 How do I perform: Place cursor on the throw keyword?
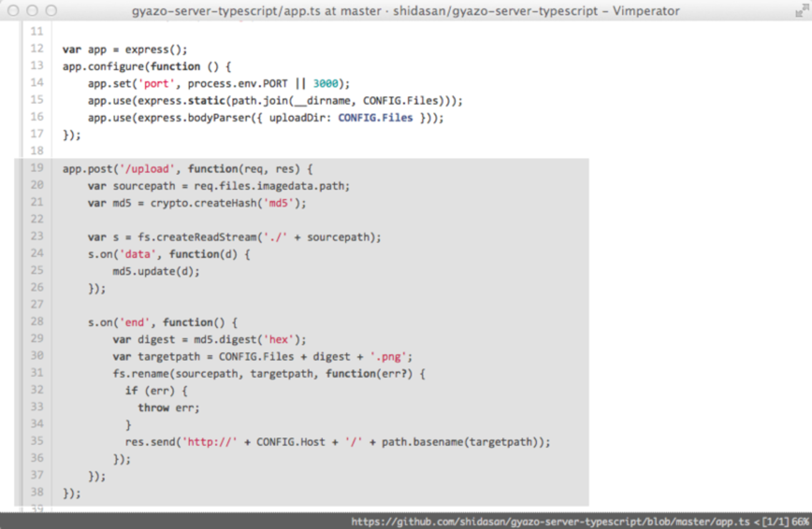154,407
